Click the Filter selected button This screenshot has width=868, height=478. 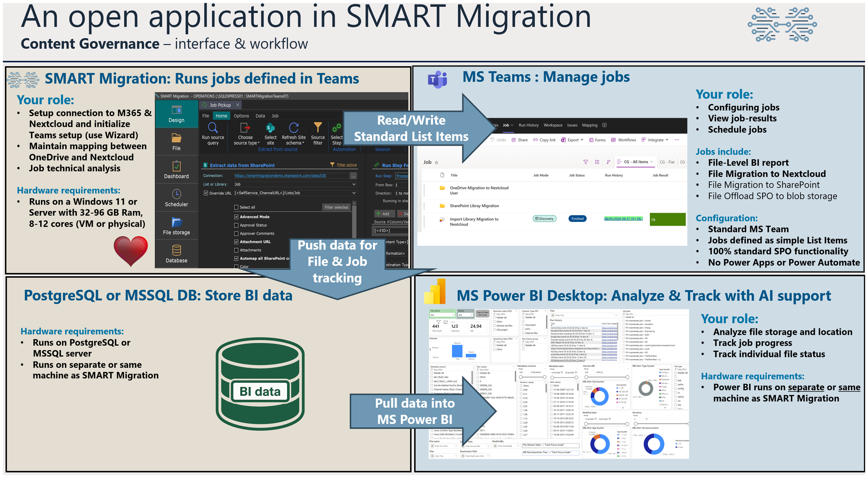pos(336,207)
